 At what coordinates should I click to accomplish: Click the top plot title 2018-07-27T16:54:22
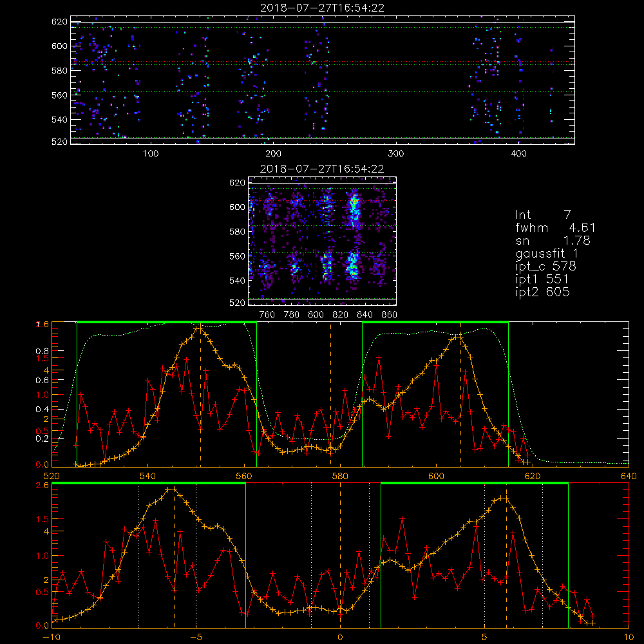point(323,8)
